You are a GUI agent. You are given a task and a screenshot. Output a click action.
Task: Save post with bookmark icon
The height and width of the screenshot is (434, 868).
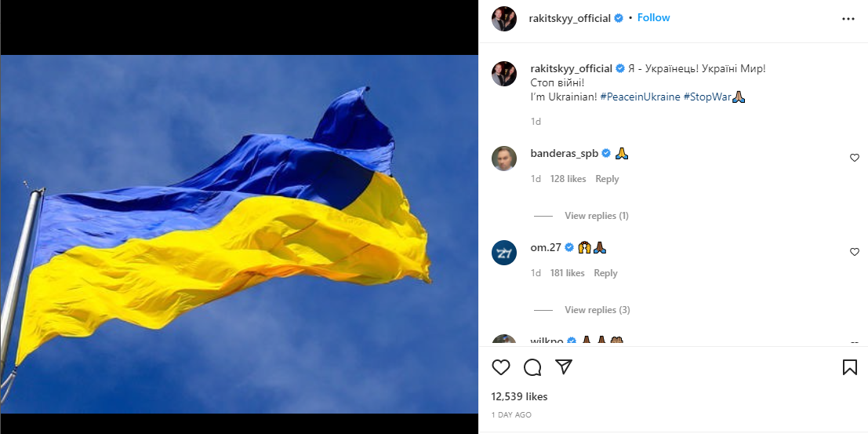pos(850,367)
